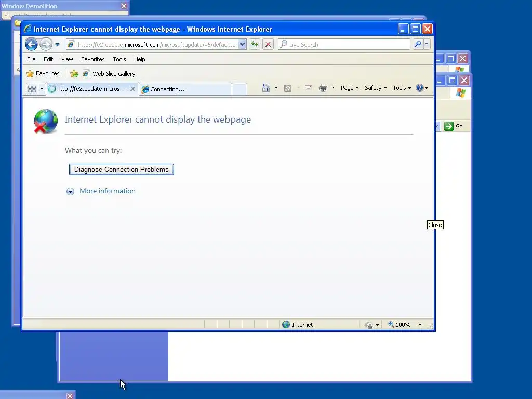Run search with magnifier button
Viewport: 532px width, 399px height.
tap(418, 44)
